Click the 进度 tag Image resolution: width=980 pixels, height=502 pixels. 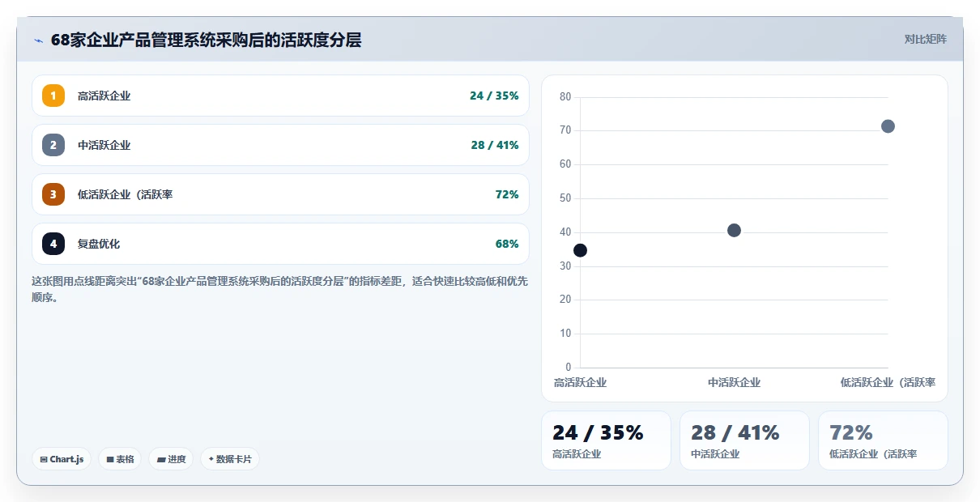(171, 459)
